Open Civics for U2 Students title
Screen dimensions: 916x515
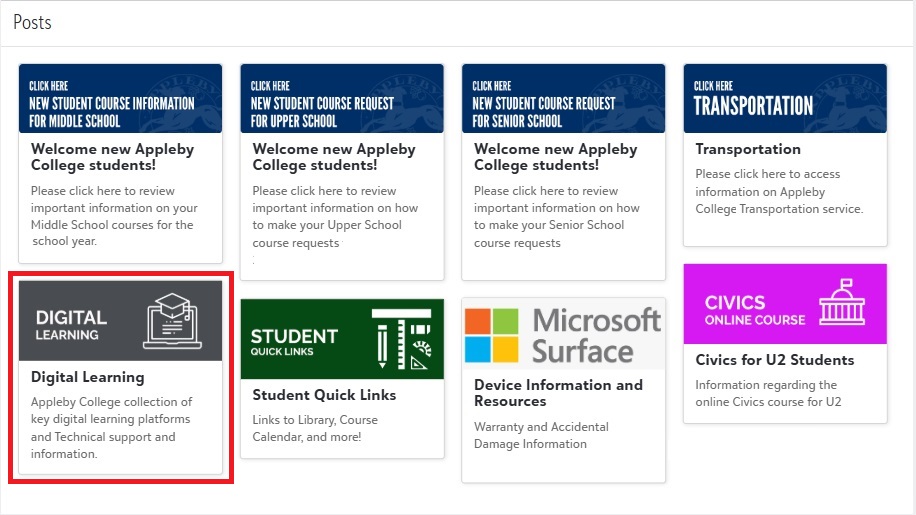[x=775, y=360]
